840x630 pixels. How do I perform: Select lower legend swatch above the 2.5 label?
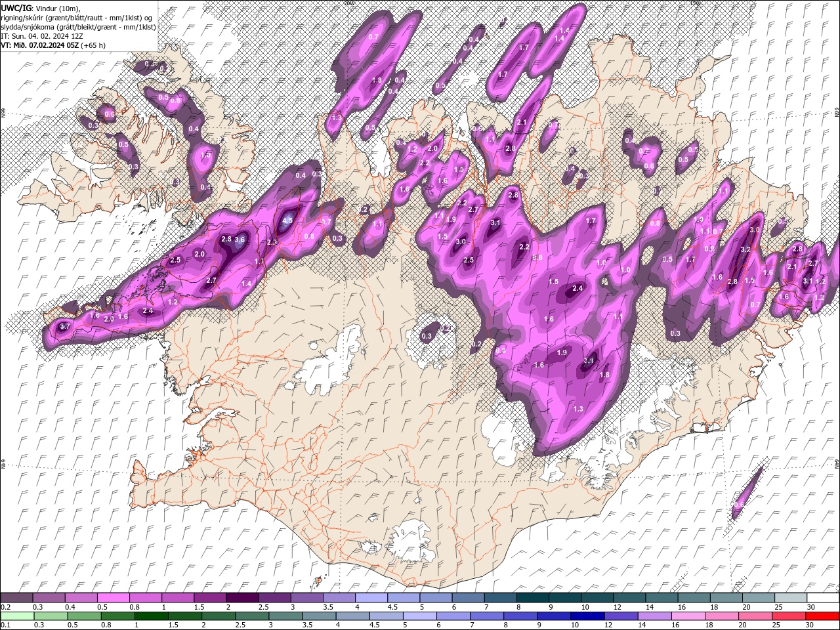tap(252, 616)
